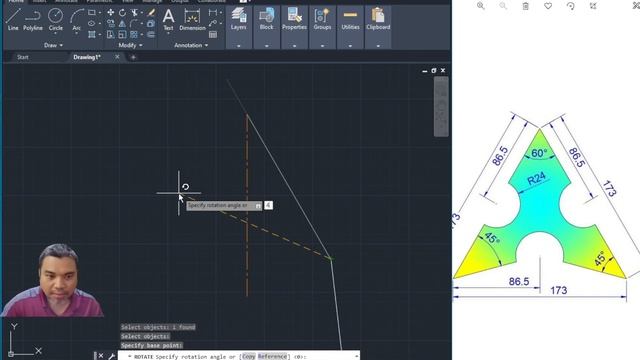Open command line customize wrench
The height and width of the screenshot is (360, 640).
pyautogui.click(x=111, y=356)
